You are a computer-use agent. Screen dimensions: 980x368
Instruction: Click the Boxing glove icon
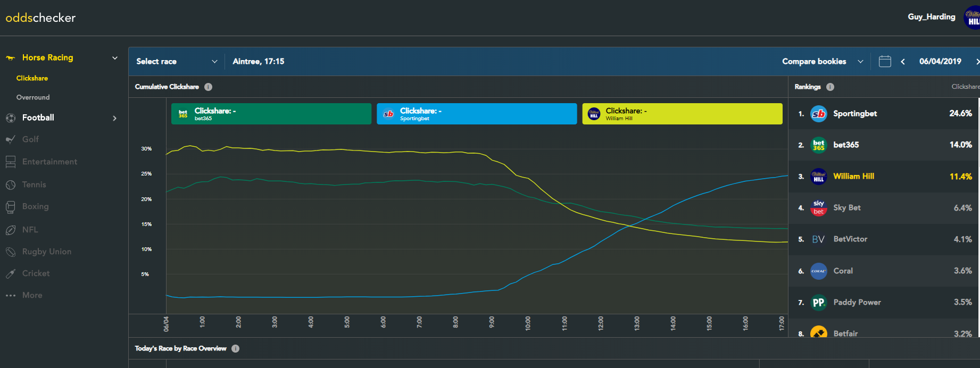pos(11,207)
